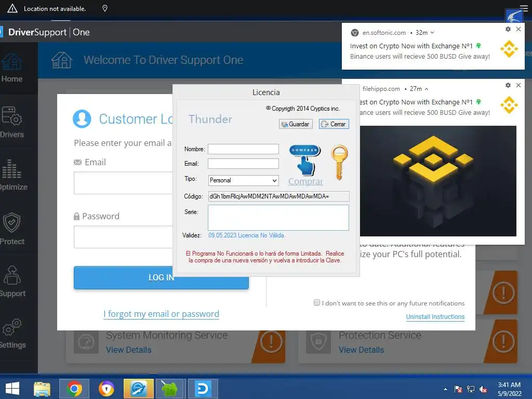532x399 pixels.
Task: Open the Driver Support app in taskbar
Action: (138, 389)
